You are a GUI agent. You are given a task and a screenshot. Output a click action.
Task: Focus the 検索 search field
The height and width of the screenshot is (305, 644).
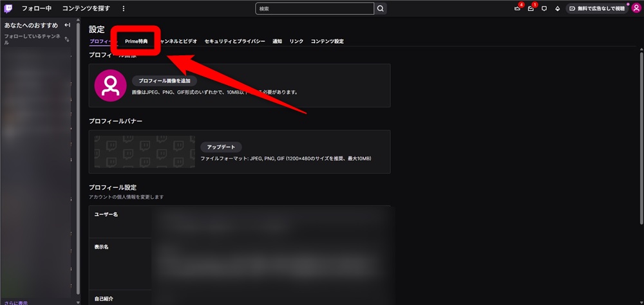[315, 8]
